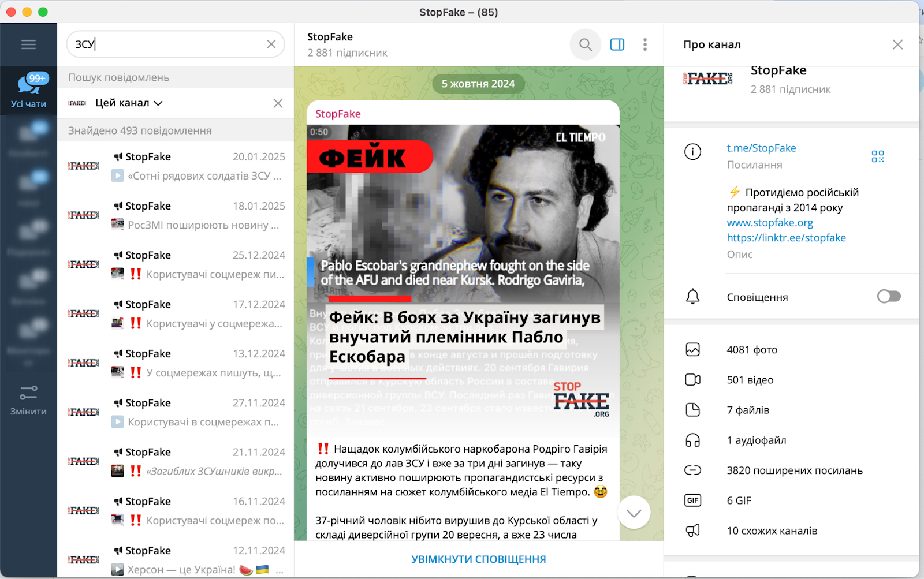
Task: Click the photo icon beside 4081 фото
Action: tap(692, 350)
